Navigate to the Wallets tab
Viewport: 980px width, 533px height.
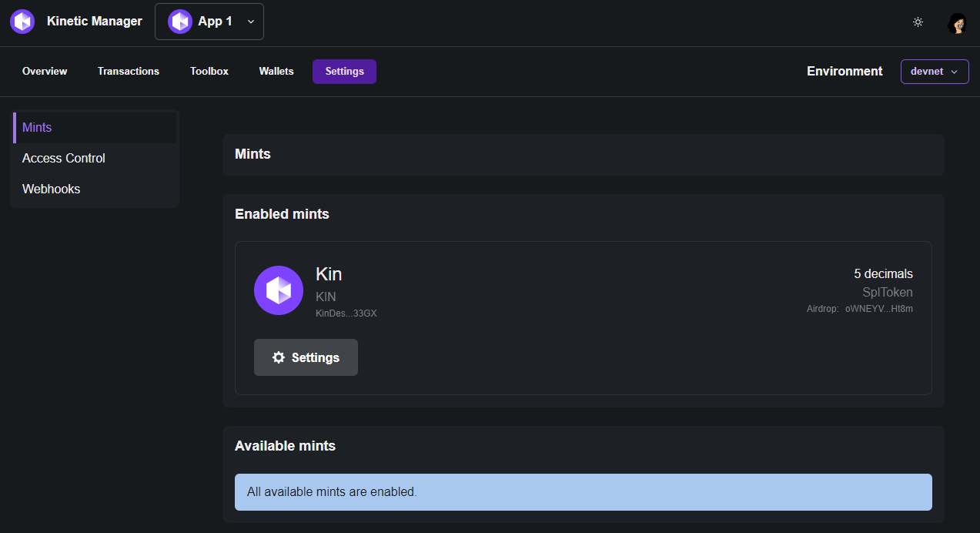[x=276, y=71]
